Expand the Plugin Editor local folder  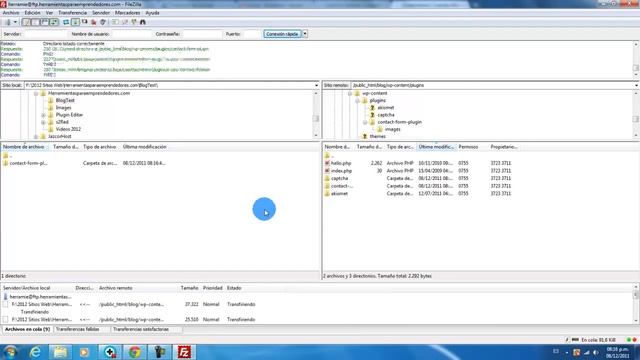click(43, 115)
